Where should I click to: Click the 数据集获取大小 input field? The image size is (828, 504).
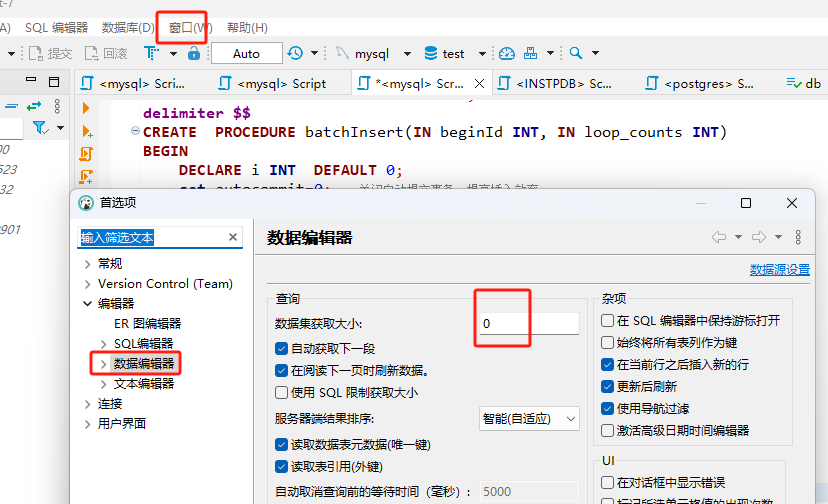pos(528,324)
